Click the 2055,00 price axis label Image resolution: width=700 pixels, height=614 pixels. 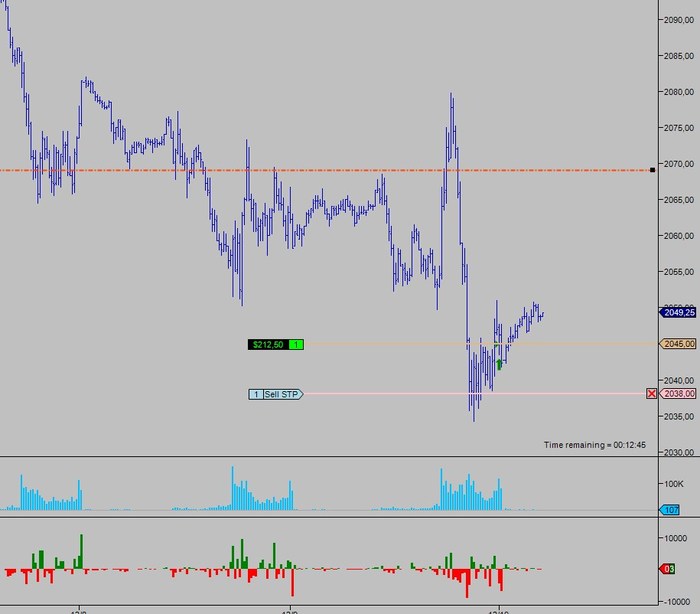[x=679, y=271]
